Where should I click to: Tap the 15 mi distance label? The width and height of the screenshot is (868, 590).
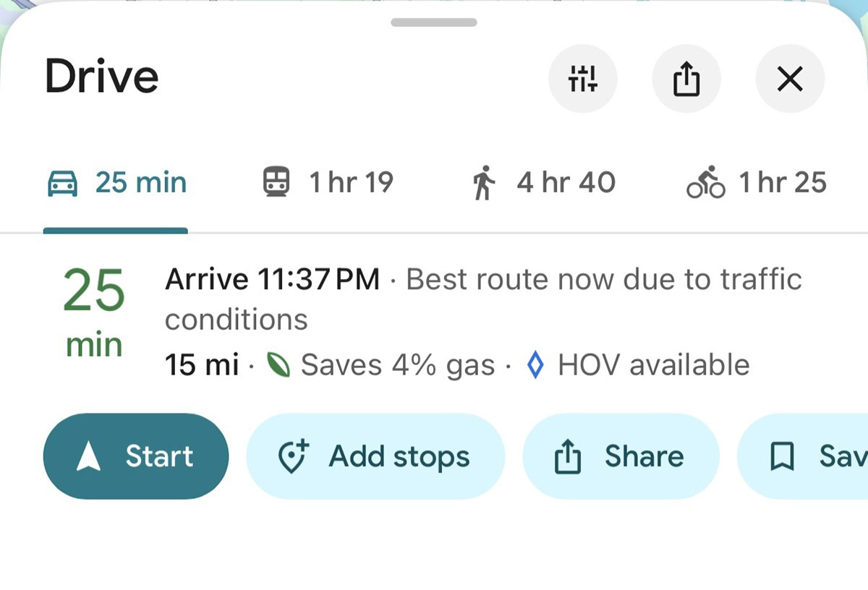tap(201, 366)
